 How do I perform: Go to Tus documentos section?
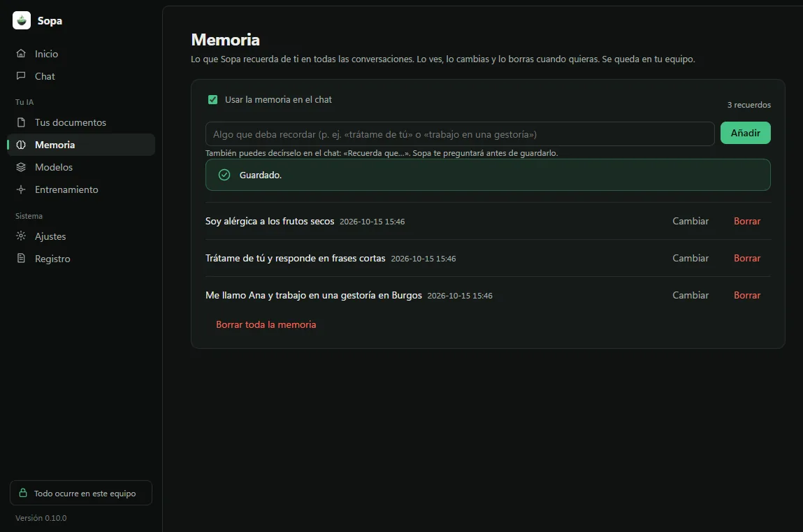[81, 122]
